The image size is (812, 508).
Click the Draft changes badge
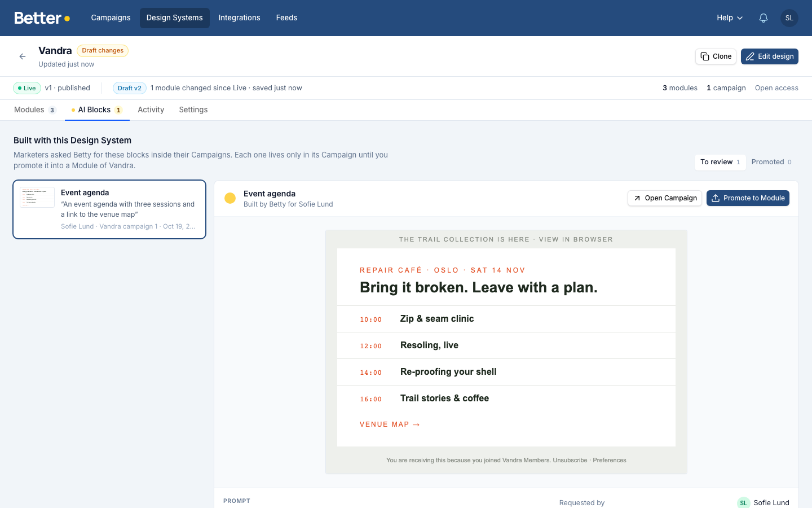click(x=103, y=51)
